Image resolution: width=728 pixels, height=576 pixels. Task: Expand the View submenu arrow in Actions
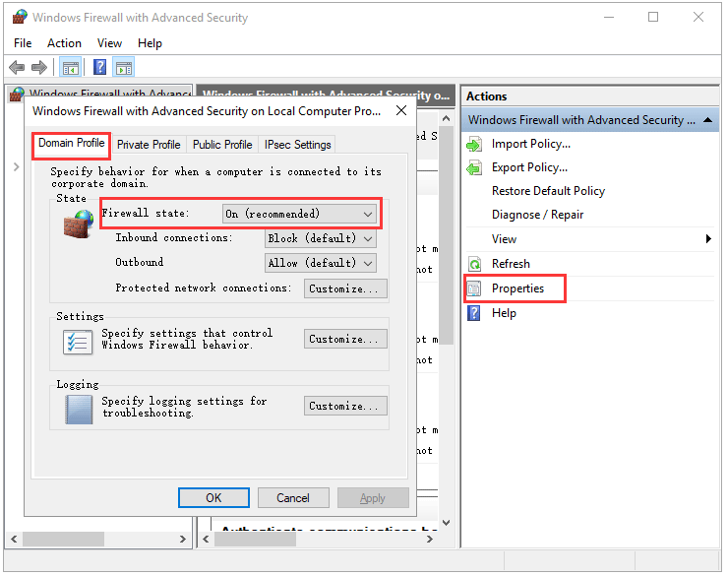coord(708,239)
